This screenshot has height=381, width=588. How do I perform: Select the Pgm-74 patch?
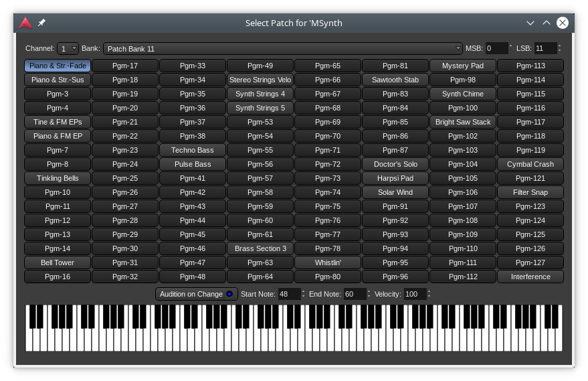328,192
